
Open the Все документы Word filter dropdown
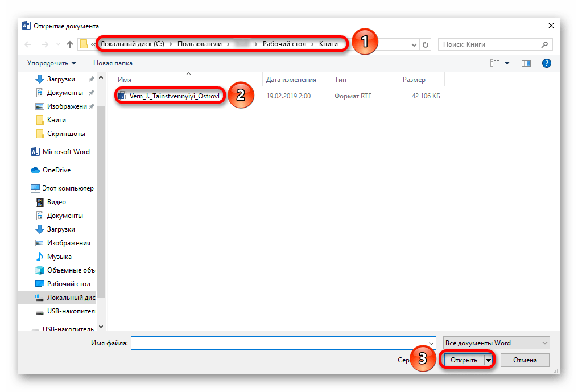(x=496, y=343)
